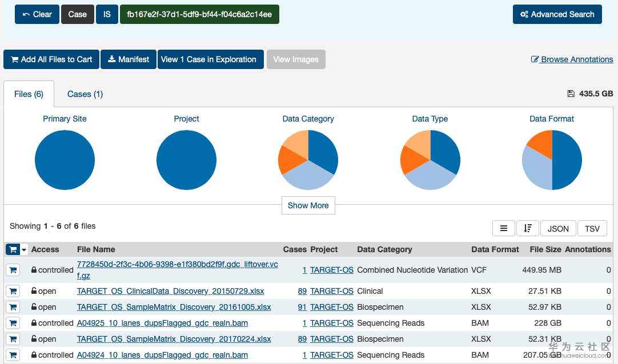
Task: Open TARGET_OS_ClinicalData_Discovery_20150729.xlsx link
Action: coord(170,291)
